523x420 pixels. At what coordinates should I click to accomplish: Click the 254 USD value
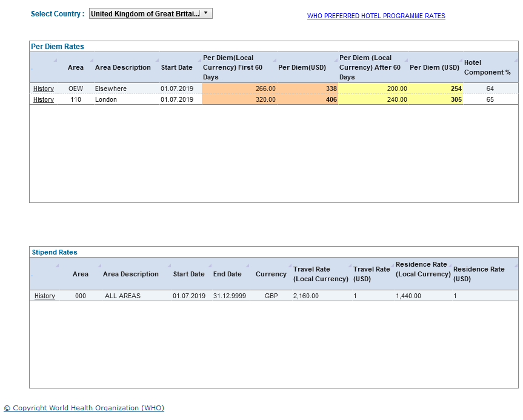click(x=456, y=88)
